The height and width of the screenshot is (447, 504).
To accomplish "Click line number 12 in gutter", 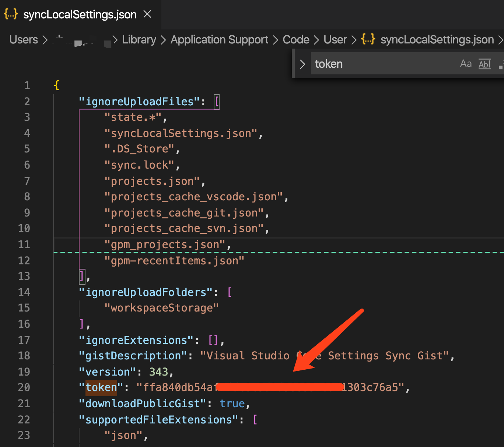I will pos(24,261).
